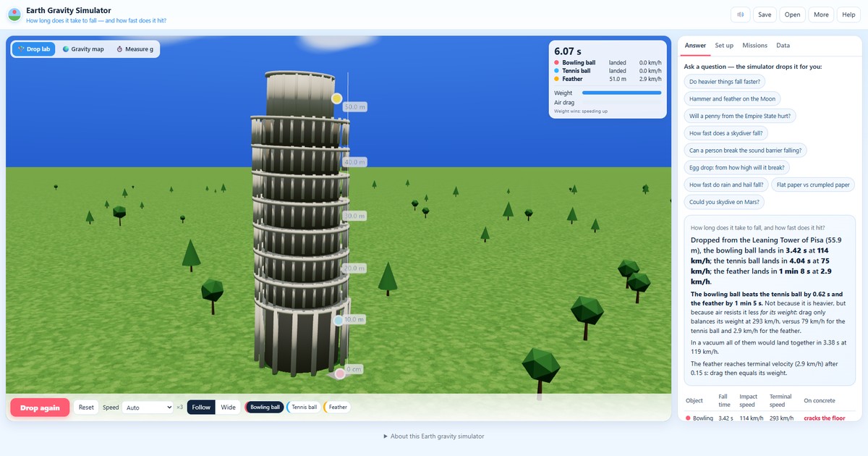Image resolution: width=868 pixels, height=456 pixels.
Task: Ask 'Flat paper vs crumpled paper'
Action: click(x=813, y=185)
